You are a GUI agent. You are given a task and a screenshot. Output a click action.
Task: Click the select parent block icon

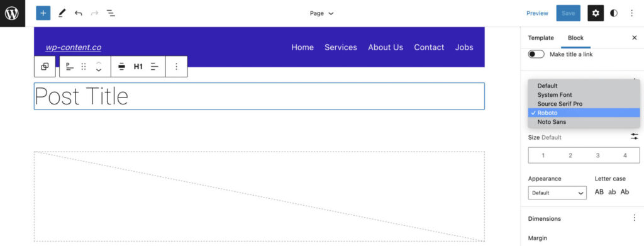[45, 67]
